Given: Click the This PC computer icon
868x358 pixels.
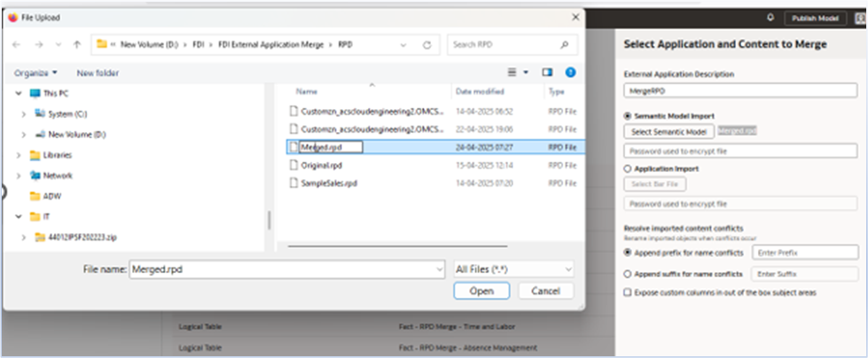Looking at the screenshot, I should tap(35, 94).
